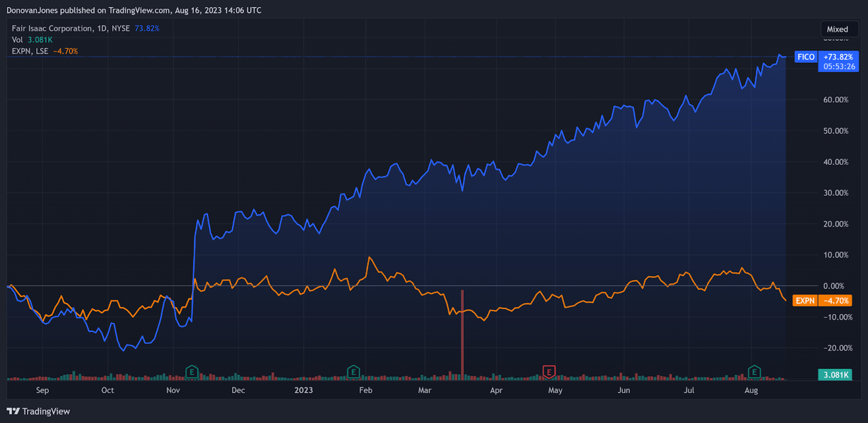
Task: Click the Mar date label
Action: pyautogui.click(x=425, y=390)
